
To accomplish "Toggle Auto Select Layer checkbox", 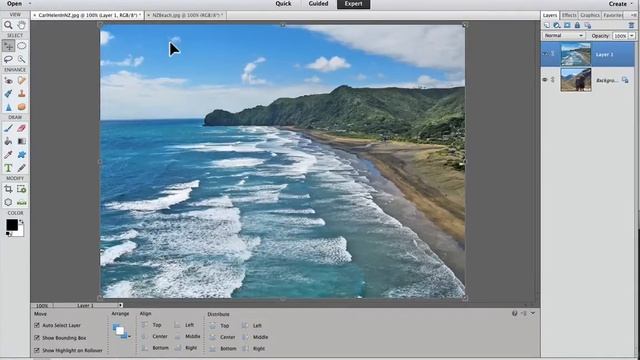I will coord(37,325).
